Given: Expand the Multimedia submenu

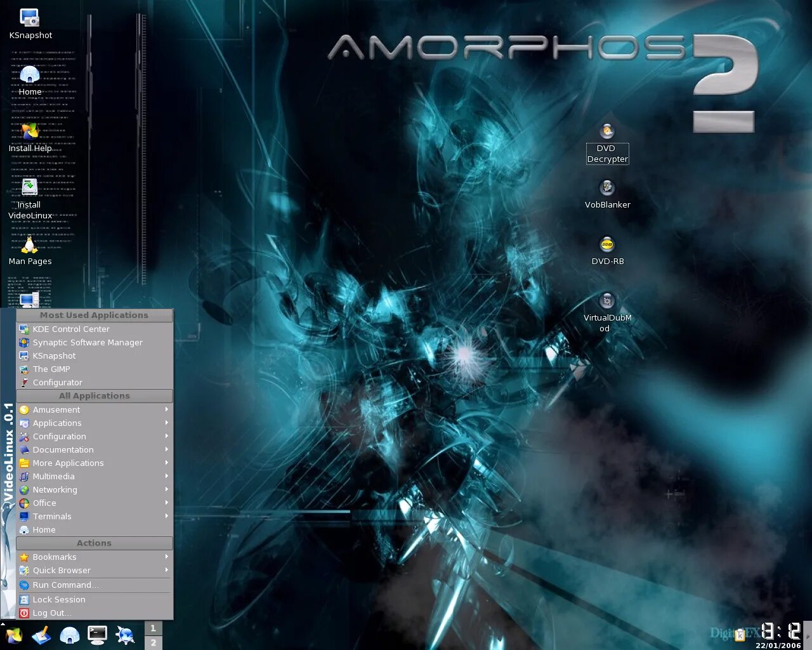Looking at the screenshot, I should tap(53, 476).
